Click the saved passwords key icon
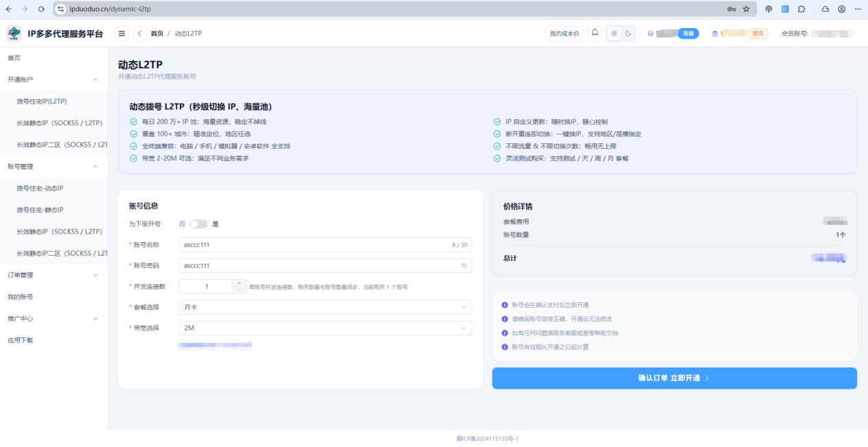Screen dimensions: 868x447 point(731,9)
